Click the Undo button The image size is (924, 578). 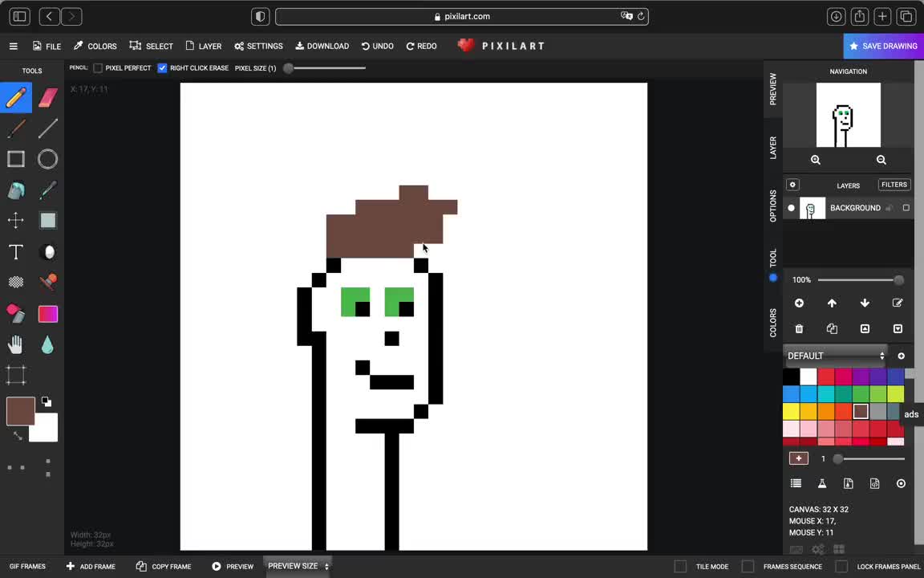point(377,46)
